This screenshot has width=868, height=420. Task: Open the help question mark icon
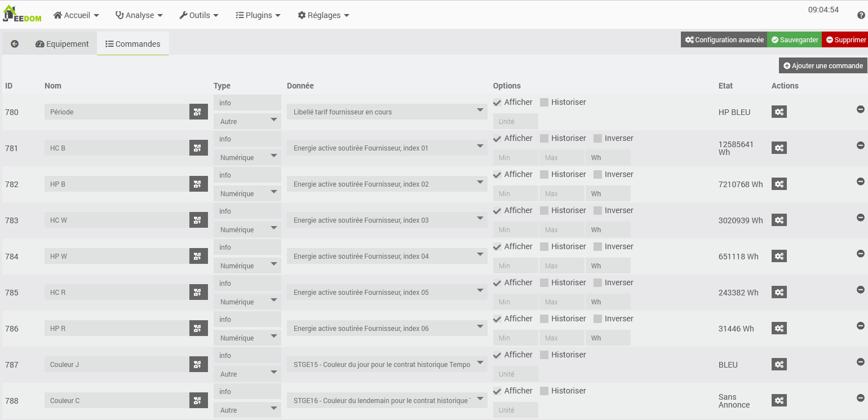pyautogui.click(x=861, y=15)
